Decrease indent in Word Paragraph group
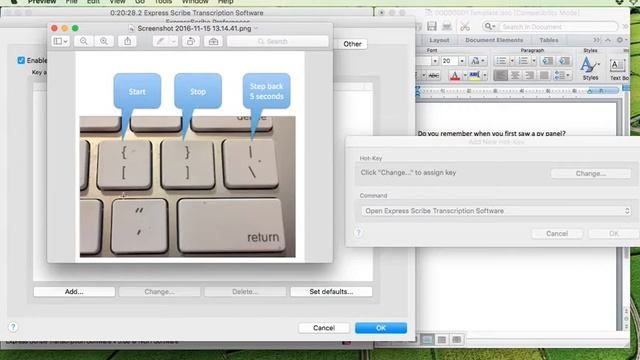This screenshot has width=640, height=360. pos(547,61)
